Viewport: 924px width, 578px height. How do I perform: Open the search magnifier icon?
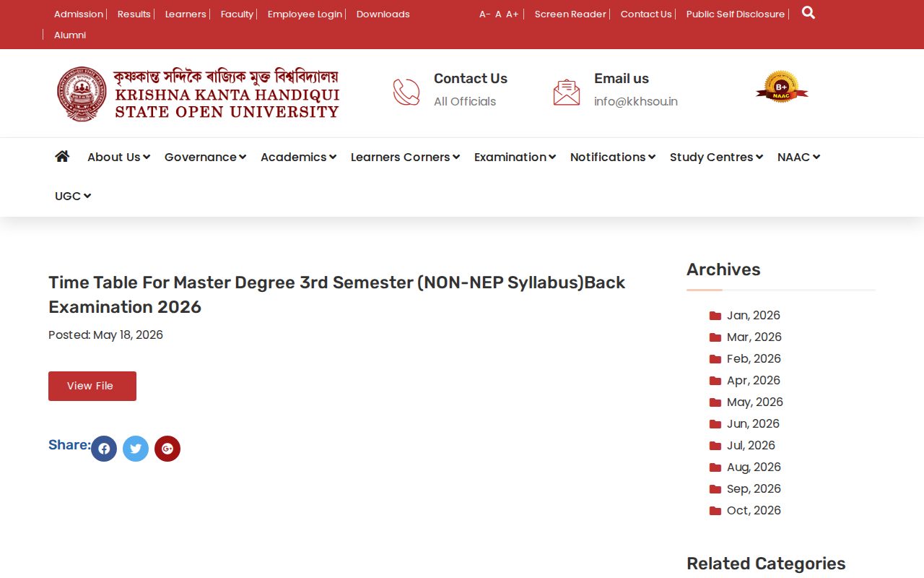(x=808, y=13)
